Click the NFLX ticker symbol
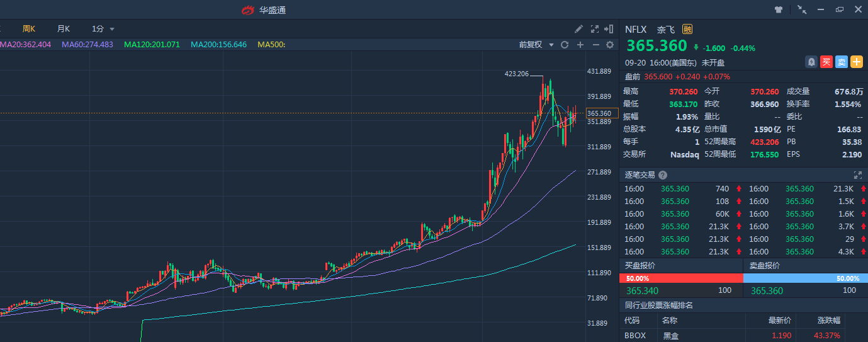868x342 pixels. point(636,30)
